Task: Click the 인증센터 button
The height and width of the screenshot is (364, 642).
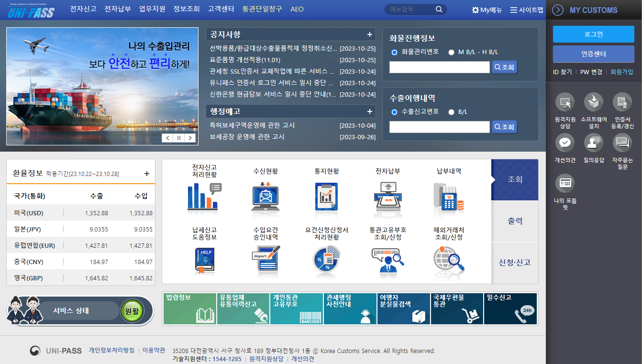Action: pyautogui.click(x=594, y=54)
